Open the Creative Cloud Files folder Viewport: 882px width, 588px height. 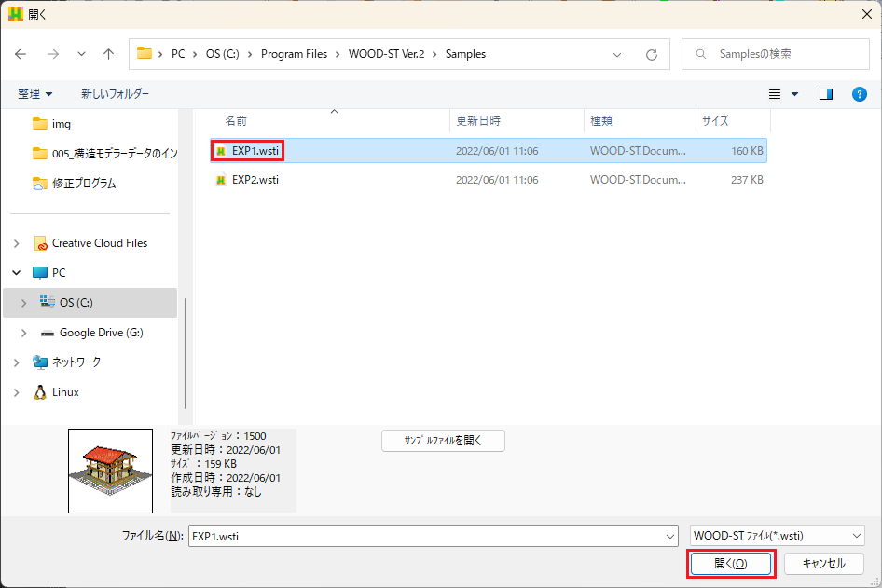tap(99, 243)
